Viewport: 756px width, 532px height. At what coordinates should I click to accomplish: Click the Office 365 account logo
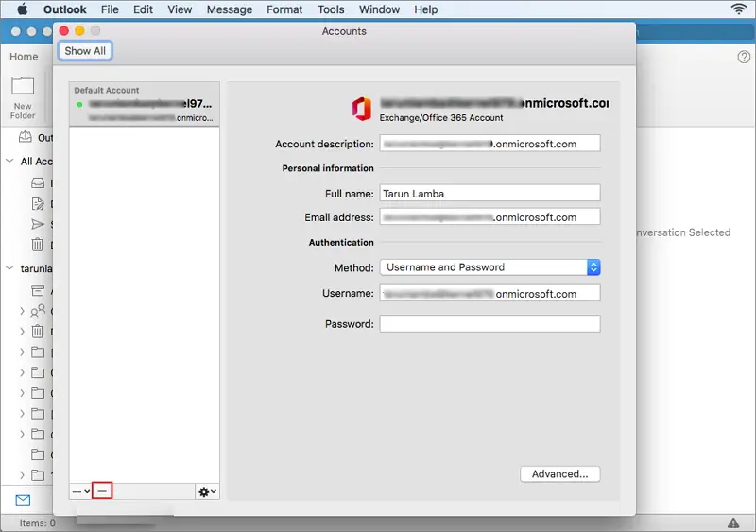point(362,109)
